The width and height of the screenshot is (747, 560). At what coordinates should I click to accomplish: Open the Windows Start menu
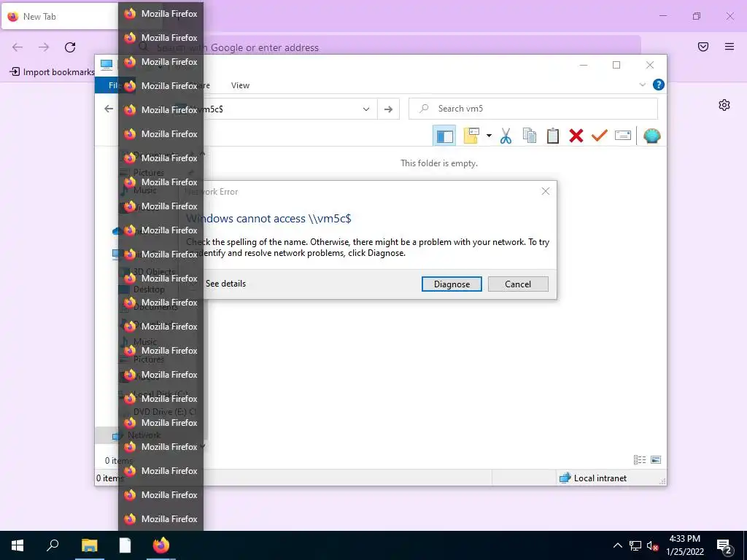[18, 545]
